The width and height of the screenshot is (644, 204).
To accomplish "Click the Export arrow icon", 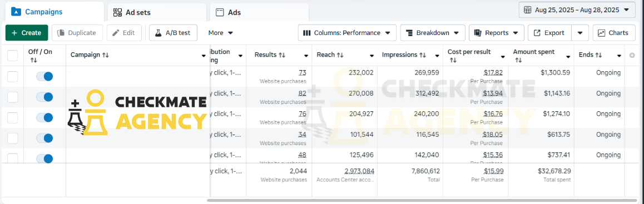I will pos(537,33).
